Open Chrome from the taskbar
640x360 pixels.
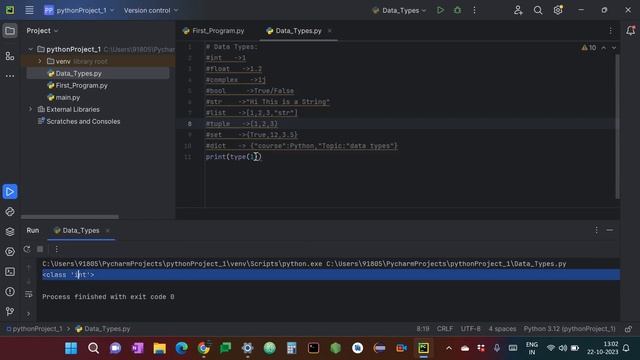point(203,348)
